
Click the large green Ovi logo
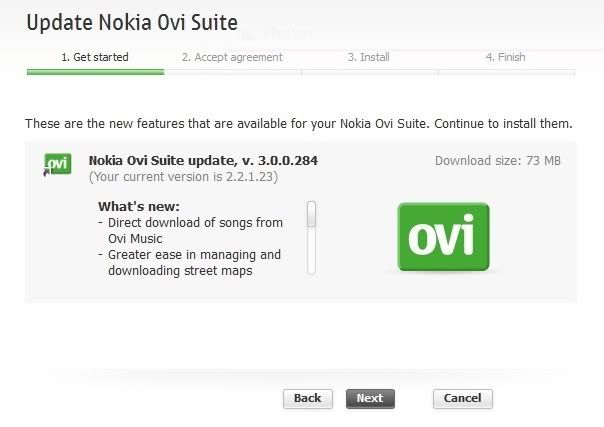(x=443, y=237)
